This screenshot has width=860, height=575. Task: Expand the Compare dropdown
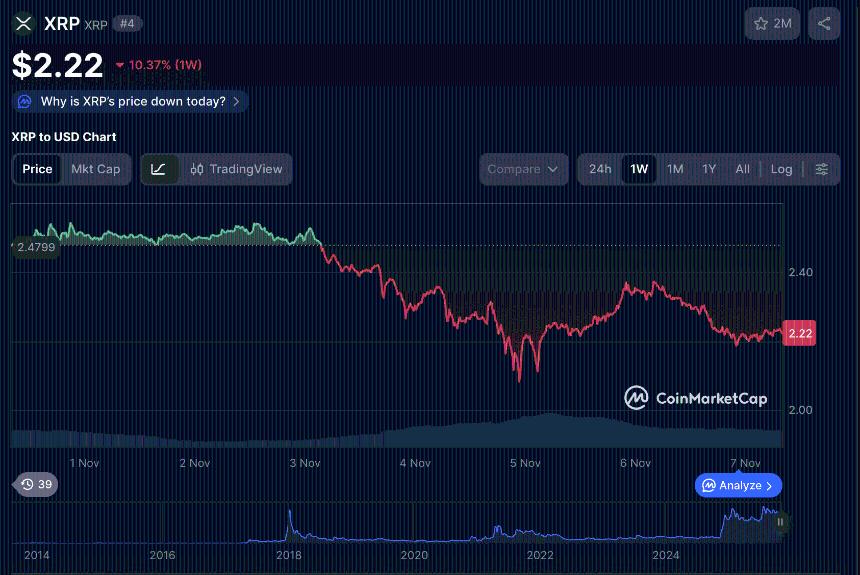[523, 169]
